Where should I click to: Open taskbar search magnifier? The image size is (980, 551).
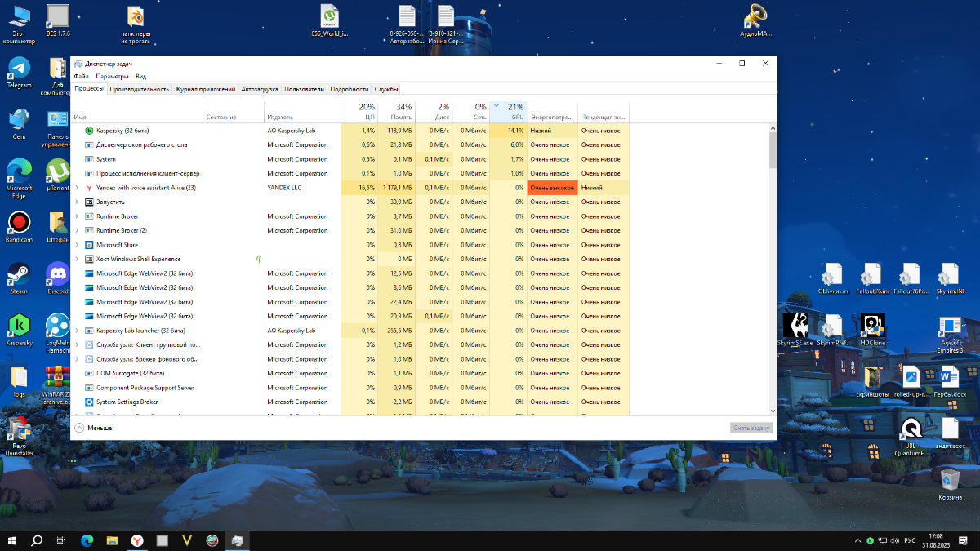pos(37,540)
